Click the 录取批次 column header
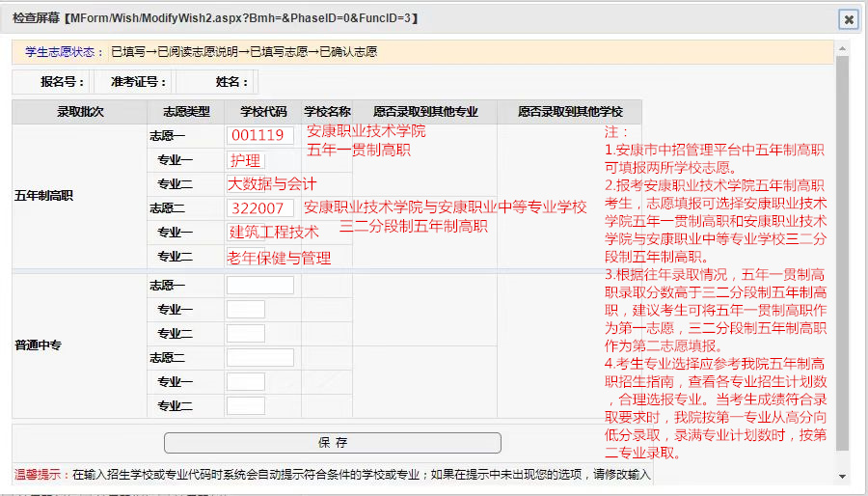 [79, 112]
